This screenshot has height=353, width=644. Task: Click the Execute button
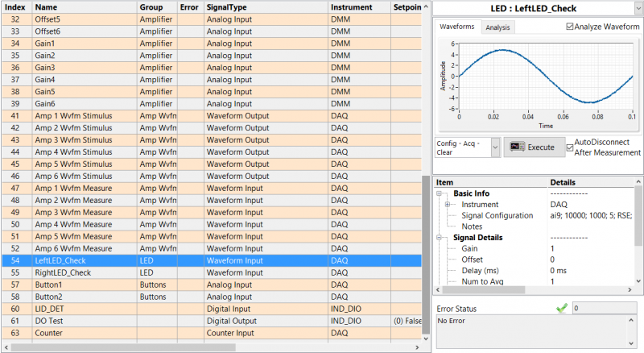[535, 147]
